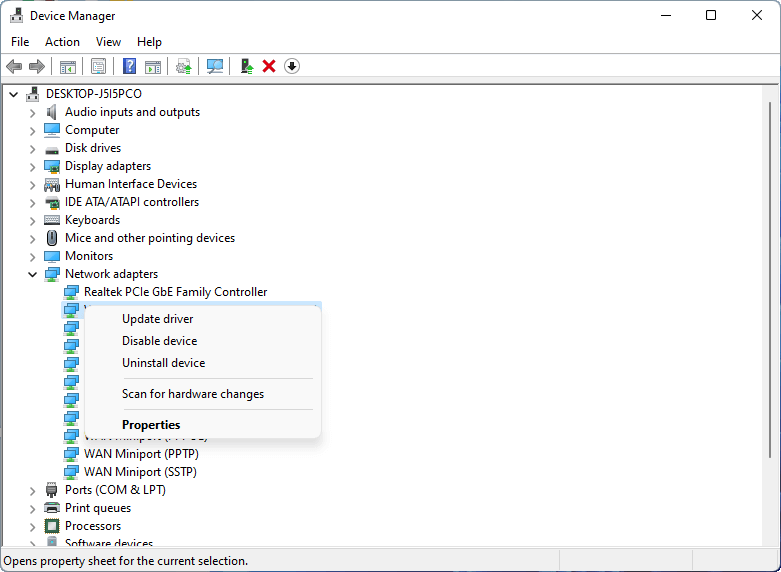Click the WAN Miniport (PPTP) adapter icon

click(71, 454)
